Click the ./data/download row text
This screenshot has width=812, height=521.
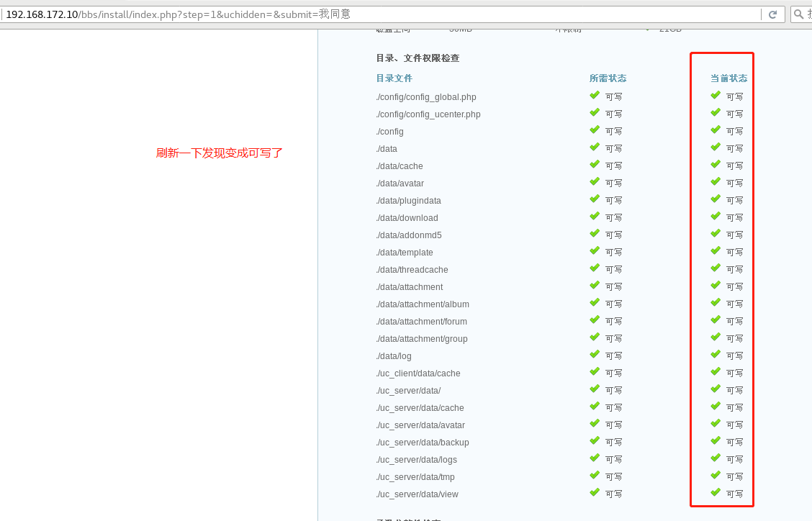coord(407,217)
